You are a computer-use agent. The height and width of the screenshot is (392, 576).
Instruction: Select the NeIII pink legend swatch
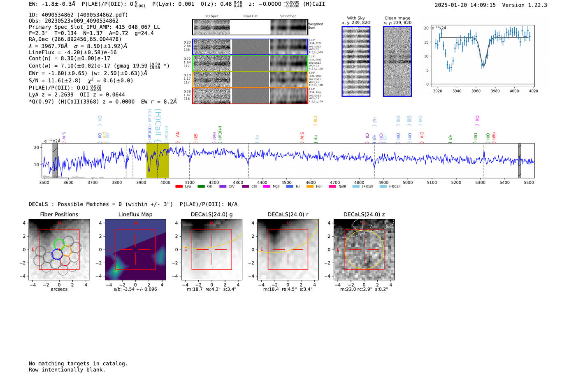pos(332,186)
